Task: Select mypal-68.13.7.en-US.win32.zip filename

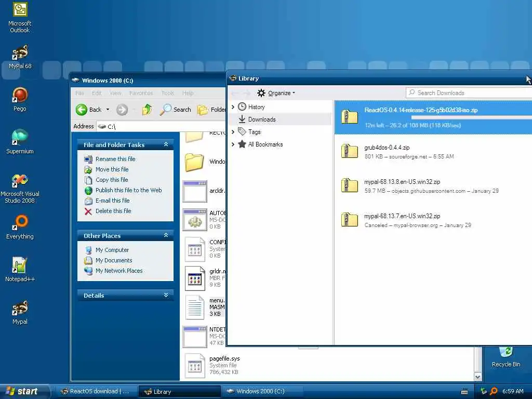Action: [x=402, y=216]
